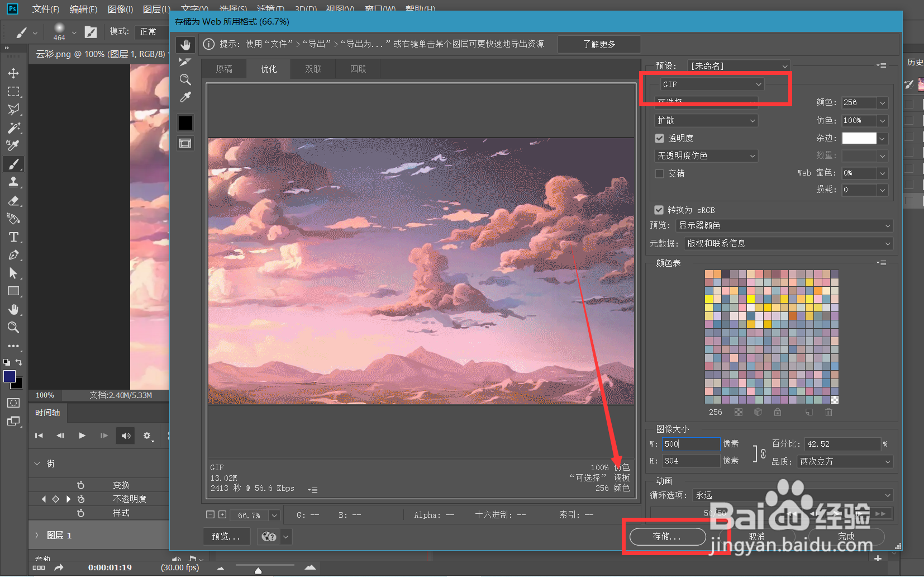
Task: Select the Zoom tool in Photoshop toolbar
Action: point(13,327)
